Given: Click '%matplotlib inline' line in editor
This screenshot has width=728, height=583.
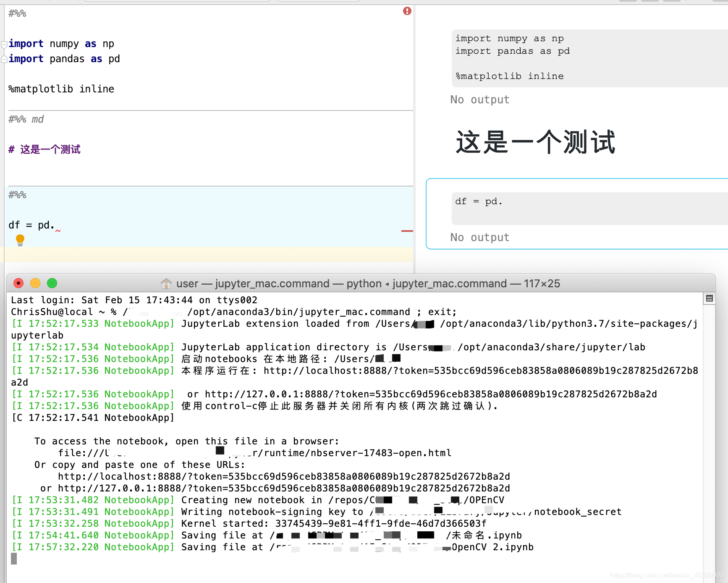Looking at the screenshot, I should [61, 89].
